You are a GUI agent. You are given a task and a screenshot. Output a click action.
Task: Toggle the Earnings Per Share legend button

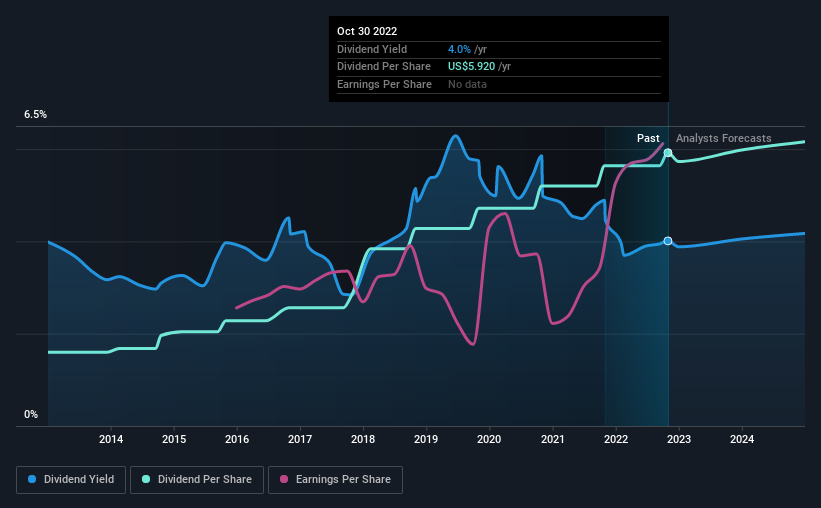335,480
